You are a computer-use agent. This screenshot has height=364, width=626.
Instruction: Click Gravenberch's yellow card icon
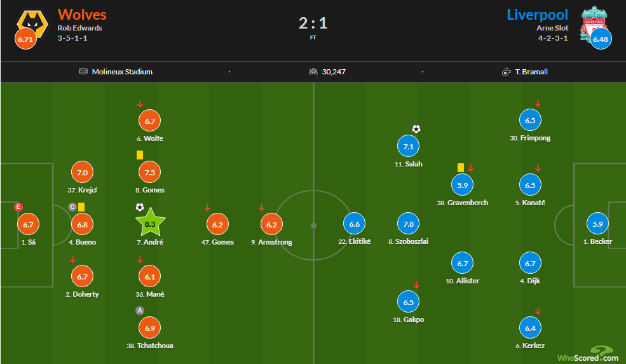(461, 168)
